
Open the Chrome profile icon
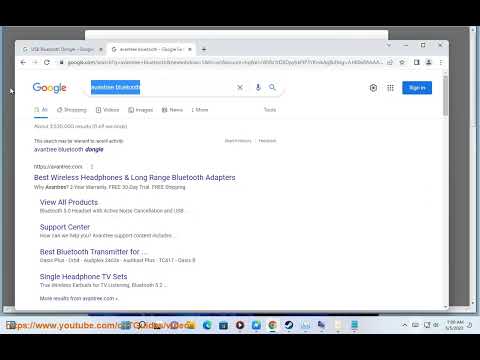pos(429,62)
